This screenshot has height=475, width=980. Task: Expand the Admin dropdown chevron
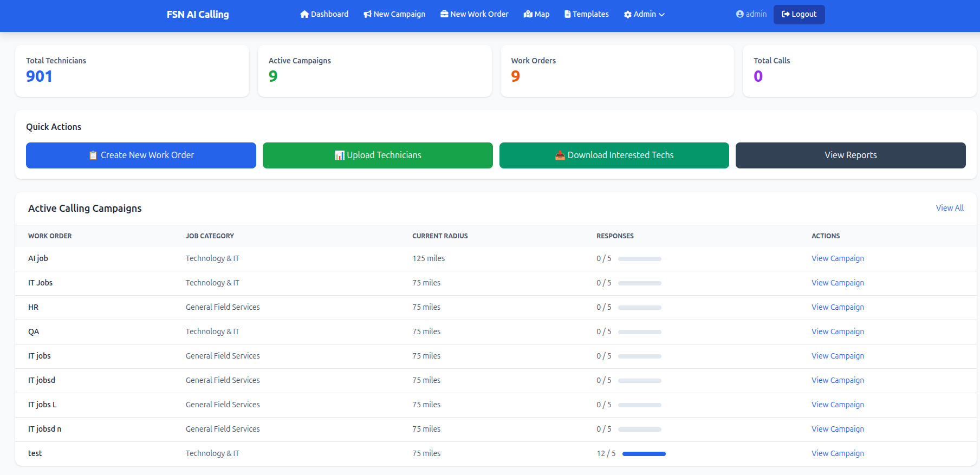[x=661, y=15]
